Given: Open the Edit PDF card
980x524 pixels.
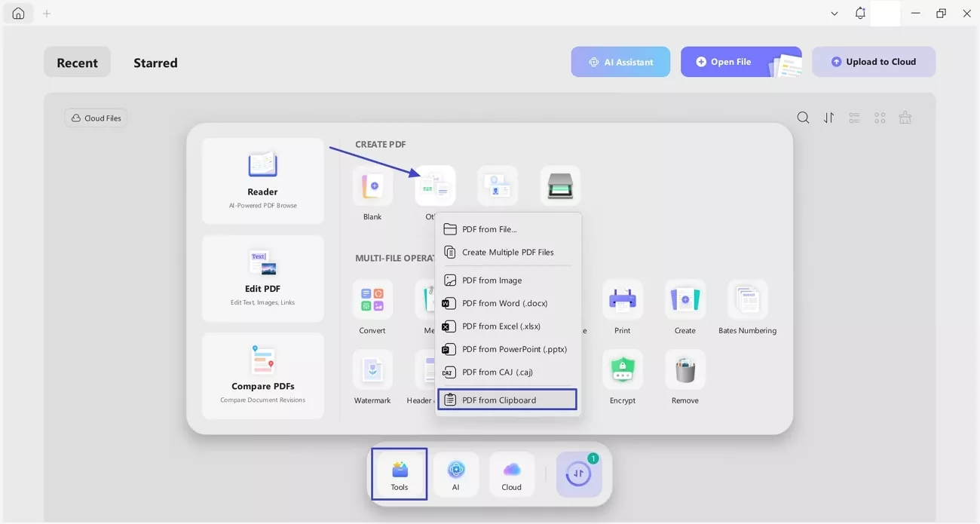Looking at the screenshot, I should click(x=263, y=278).
